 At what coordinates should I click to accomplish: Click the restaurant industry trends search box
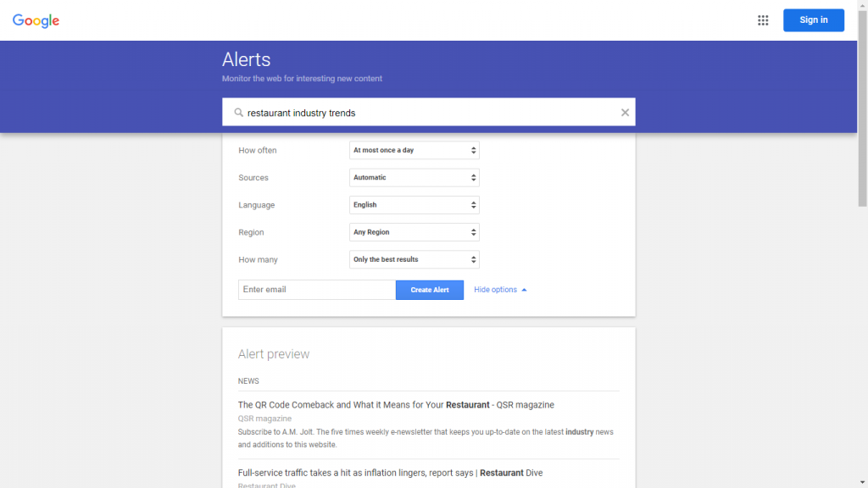click(x=428, y=113)
